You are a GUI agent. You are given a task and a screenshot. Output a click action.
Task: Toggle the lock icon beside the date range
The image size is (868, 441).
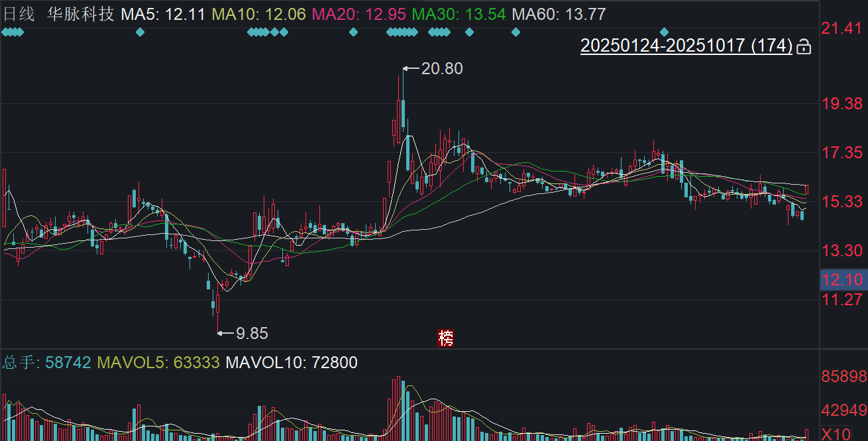point(804,46)
